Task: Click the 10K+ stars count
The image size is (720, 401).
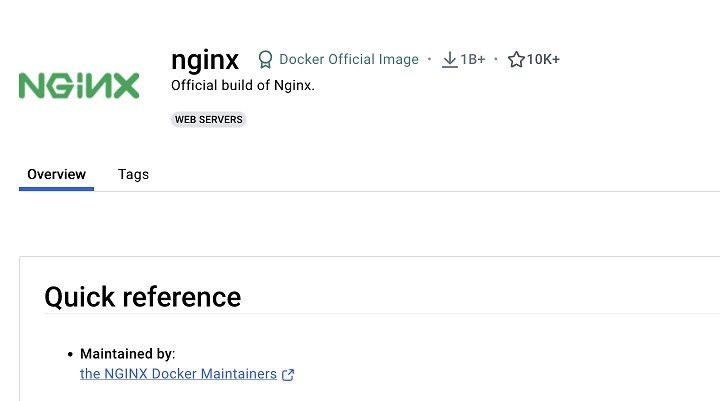Action: click(543, 59)
